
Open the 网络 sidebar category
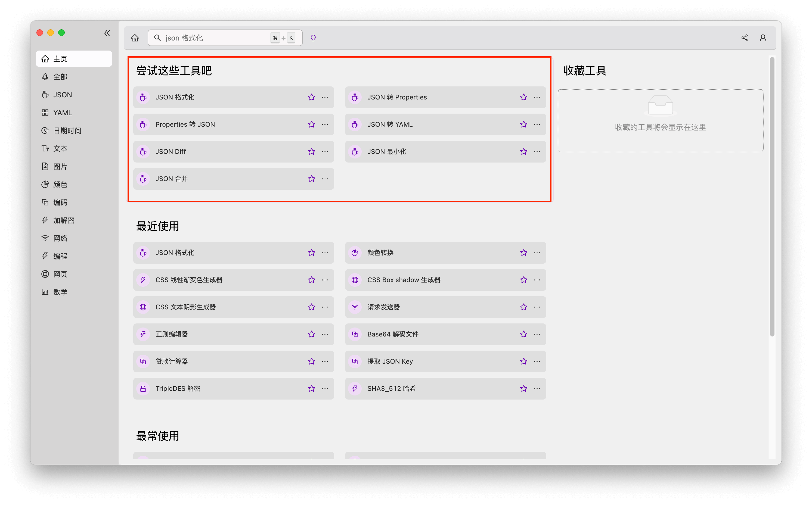tap(60, 238)
